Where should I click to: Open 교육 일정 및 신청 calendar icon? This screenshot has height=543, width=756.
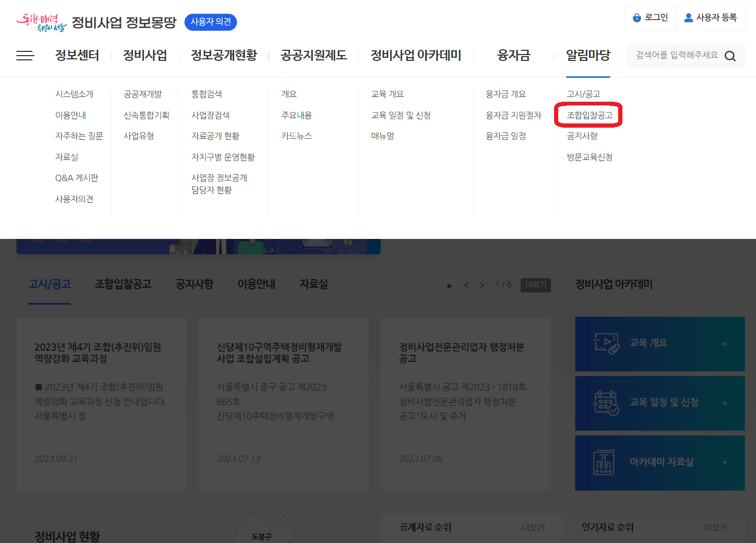tap(606, 403)
